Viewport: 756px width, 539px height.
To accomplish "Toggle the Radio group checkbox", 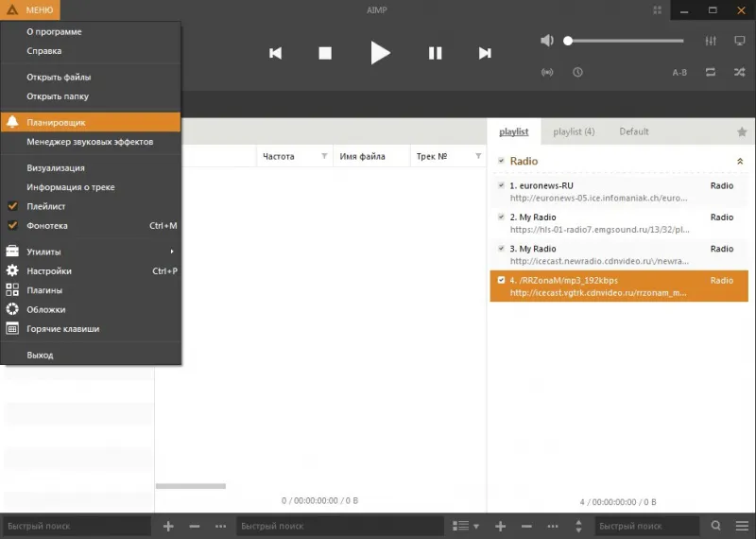I will pos(501,161).
